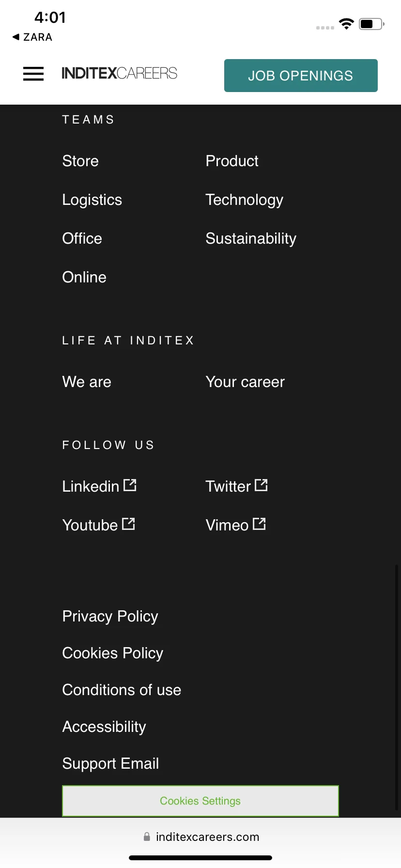This screenshot has height=868, width=401.
Task: Contact via Support Email link
Action: [110, 763]
